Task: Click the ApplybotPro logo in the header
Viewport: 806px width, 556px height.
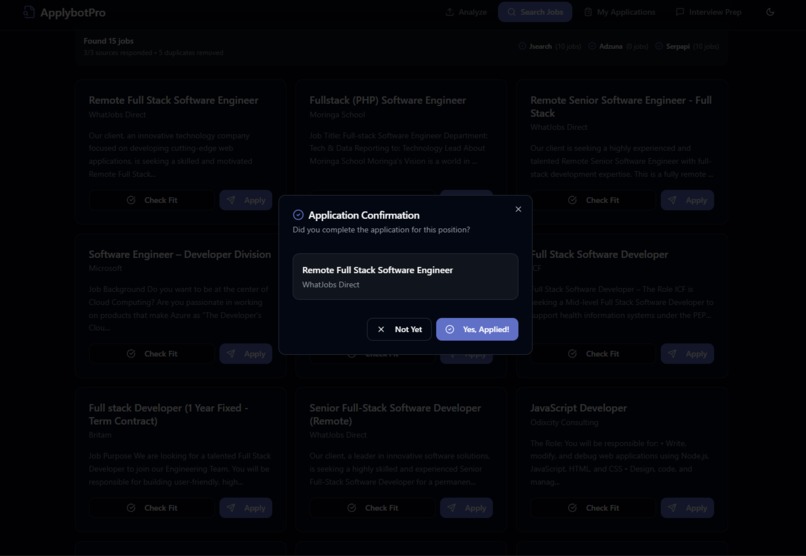Action: click(65, 12)
